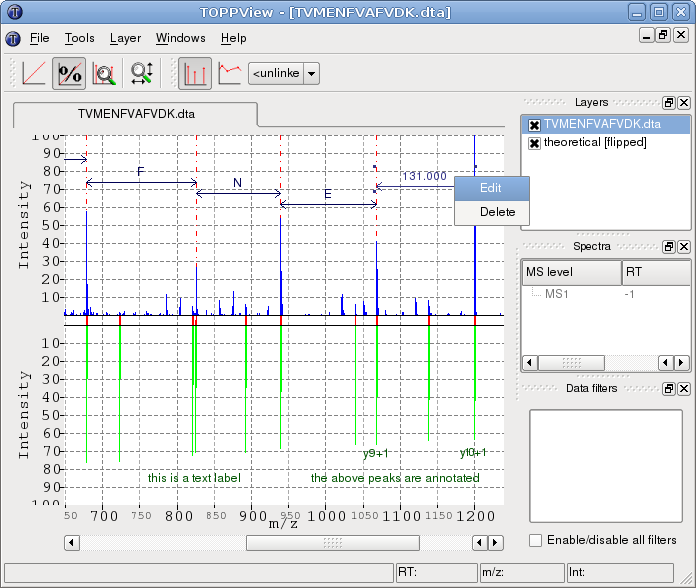This screenshot has width=696, height=588.
Task: Click the zoom magnifier tool icon
Action: click(104, 73)
